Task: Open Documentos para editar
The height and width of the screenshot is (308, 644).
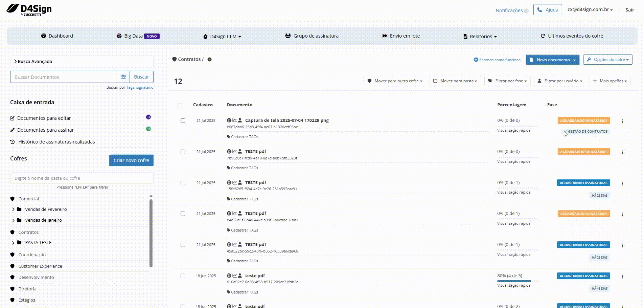Action: 44,118
